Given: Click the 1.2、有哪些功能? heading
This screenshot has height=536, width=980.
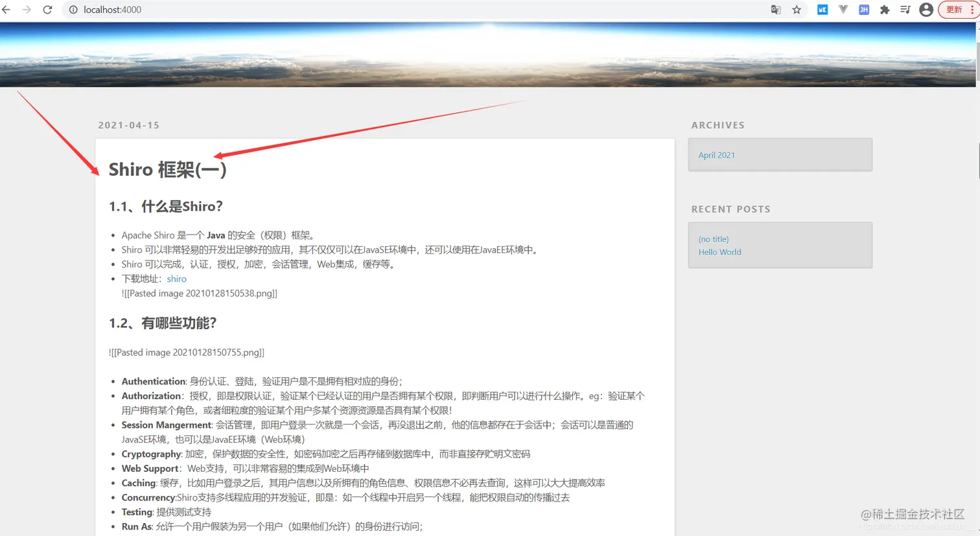Looking at the screenshot, I should click(162, 323).
